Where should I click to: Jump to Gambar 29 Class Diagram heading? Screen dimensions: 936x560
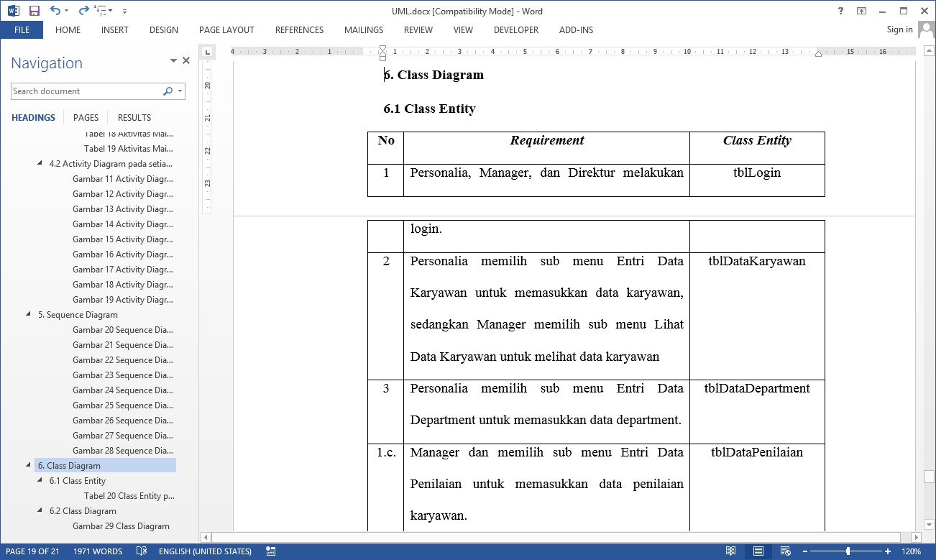pos(121,525)
